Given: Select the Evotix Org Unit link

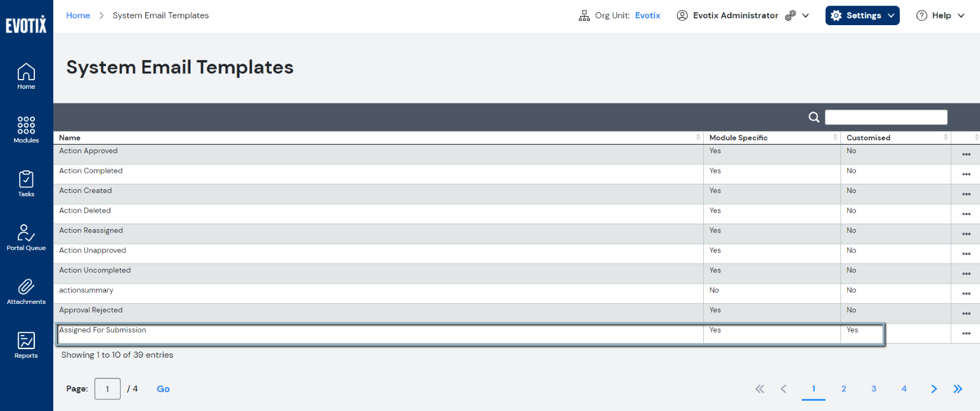Looking at the screenshot, I should tap(647, 15).
